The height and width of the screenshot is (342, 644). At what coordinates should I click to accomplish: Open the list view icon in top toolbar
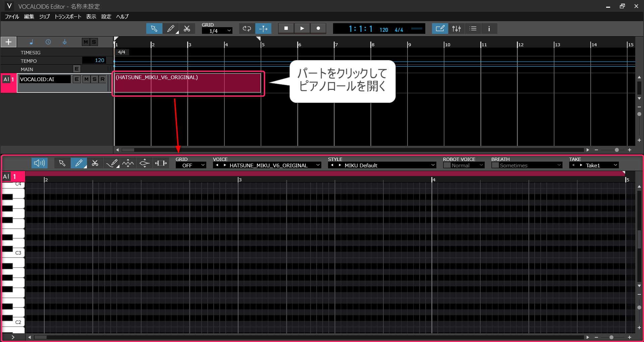(473, 28)
